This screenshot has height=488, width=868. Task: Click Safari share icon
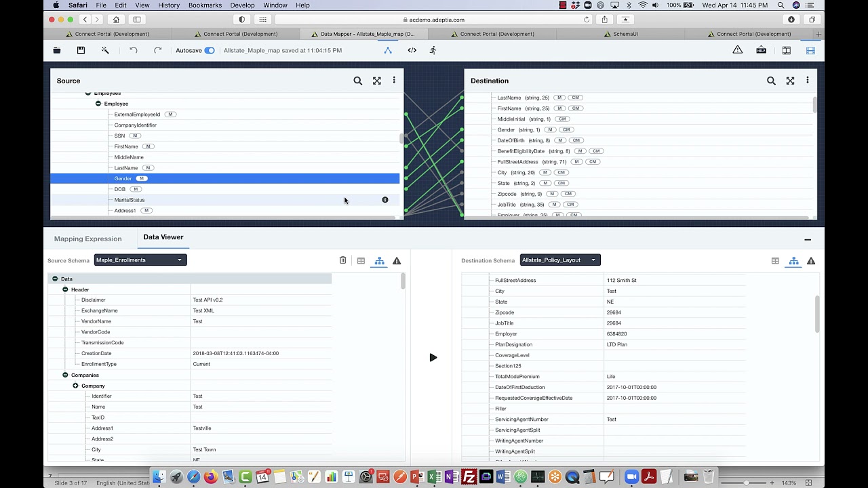(604, 20)
